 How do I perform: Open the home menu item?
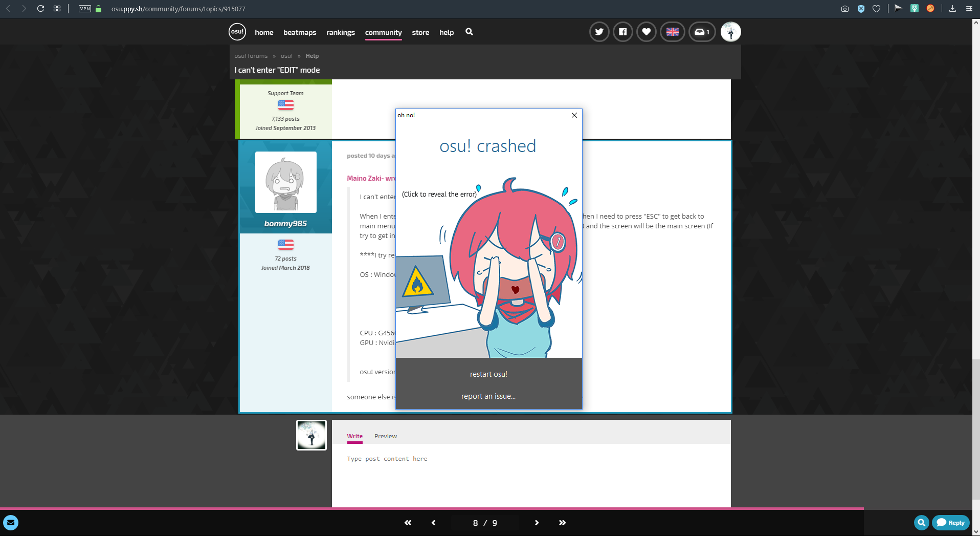(x=264, y=32)
